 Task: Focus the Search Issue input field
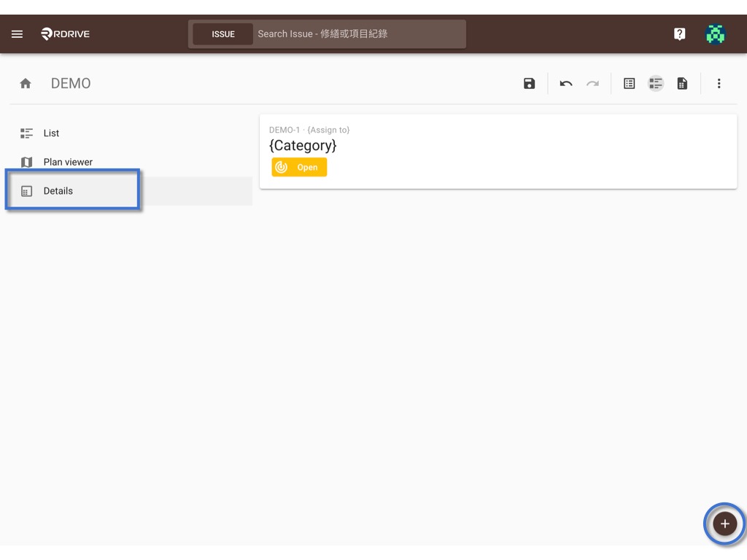coord(358,34)
